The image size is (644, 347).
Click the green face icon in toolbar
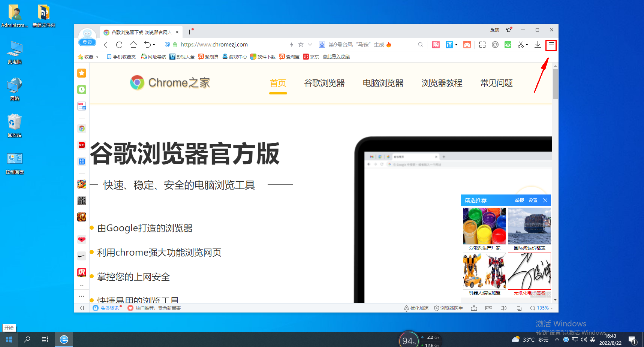pyautogui.click(x=508, y=45)
